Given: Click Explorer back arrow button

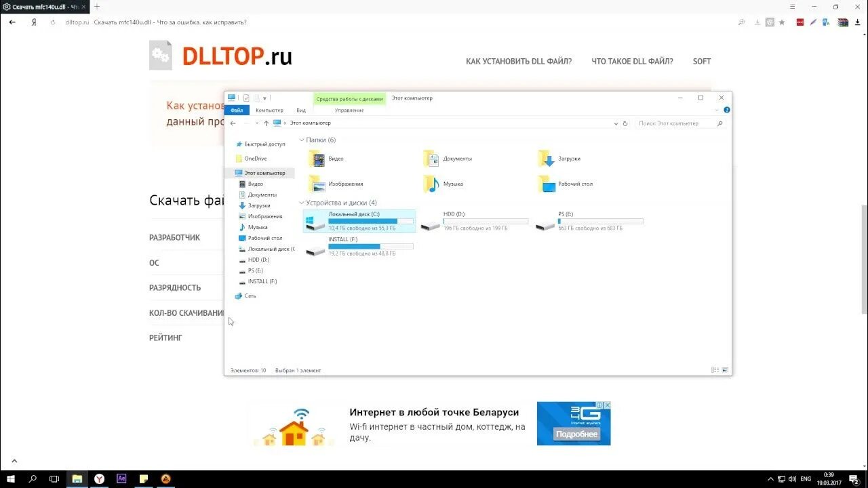Looking at the screenshot, I should tap(233, 123).
